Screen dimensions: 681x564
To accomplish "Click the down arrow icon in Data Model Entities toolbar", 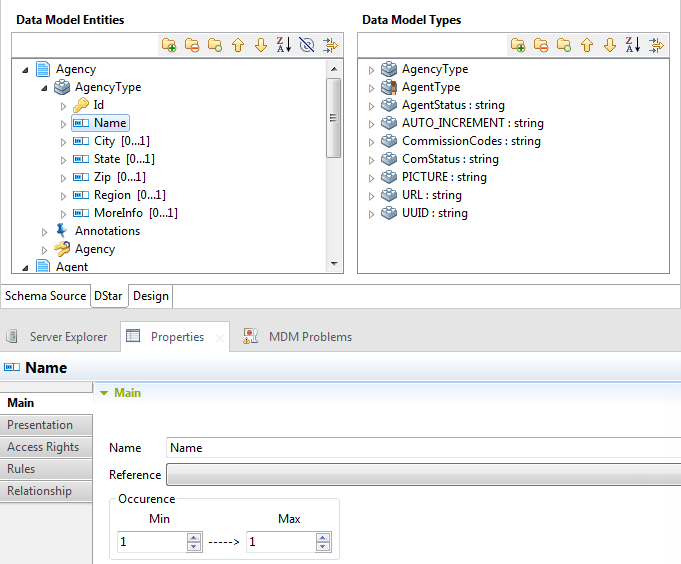I will [x=261, y=45].
